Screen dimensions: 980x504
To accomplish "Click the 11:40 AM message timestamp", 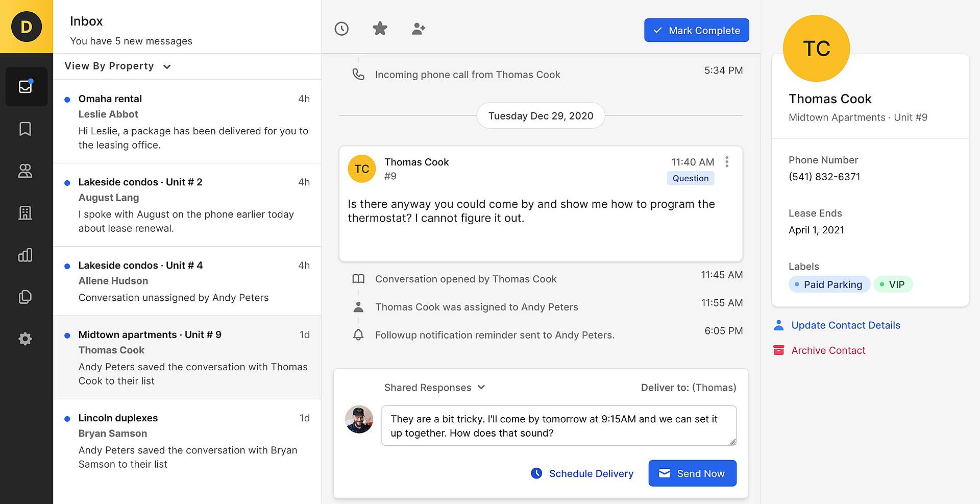I will point(693,162).
